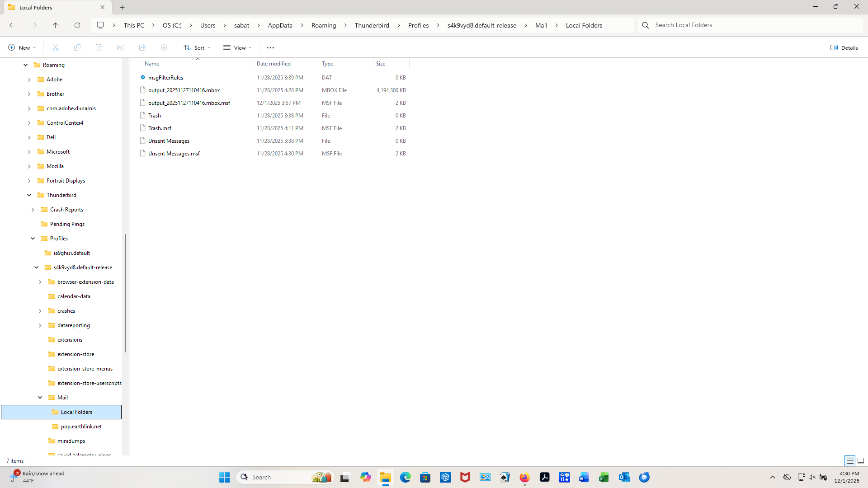868x488 pixels.
Task: Click the New button
Action: tap(21, 47)
